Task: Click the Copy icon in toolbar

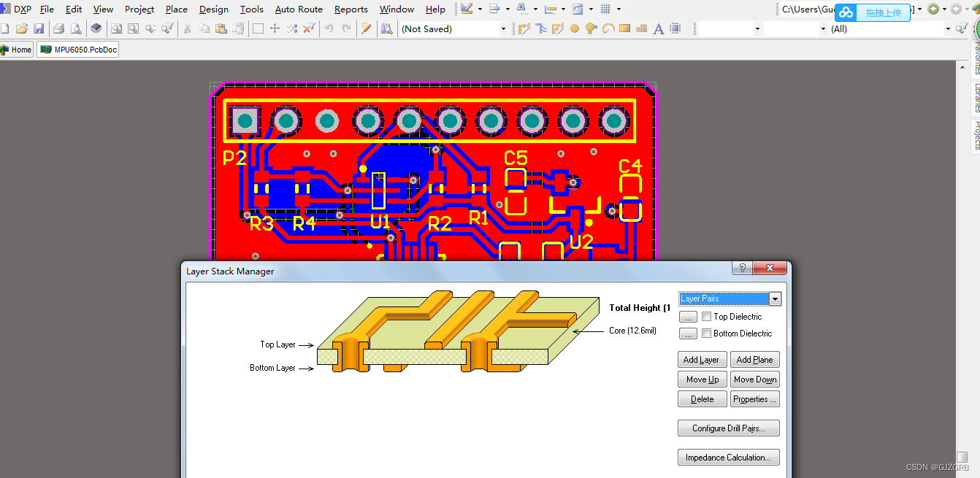Action: click(204, 28)
